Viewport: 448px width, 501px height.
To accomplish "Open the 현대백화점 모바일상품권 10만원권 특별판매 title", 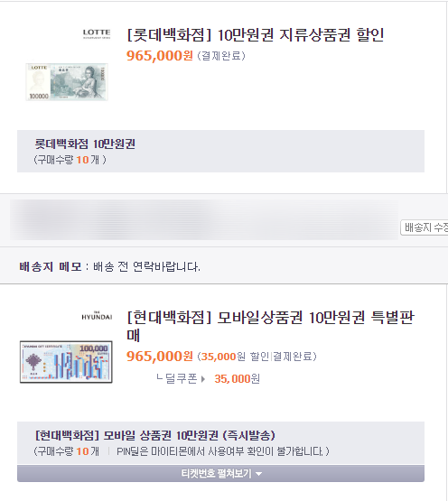I will point(270,326).
